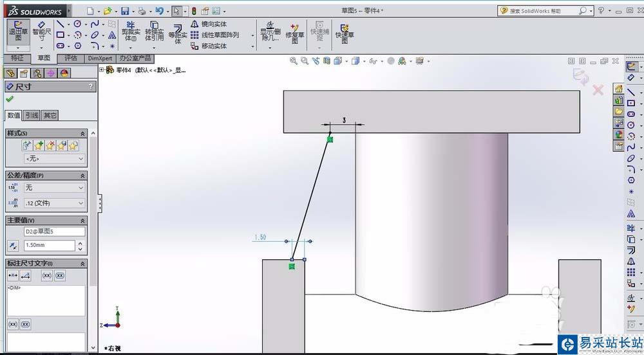Click Linear Sketch Pattern (线性草图阵列)
This screenshot has width=644, height=355.
point(215,35)
